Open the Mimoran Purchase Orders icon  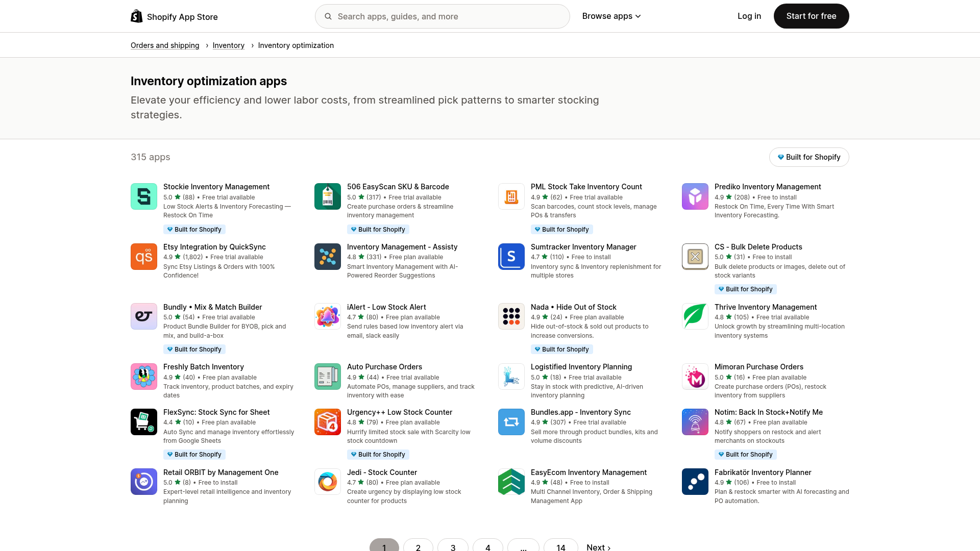(695, 377)
